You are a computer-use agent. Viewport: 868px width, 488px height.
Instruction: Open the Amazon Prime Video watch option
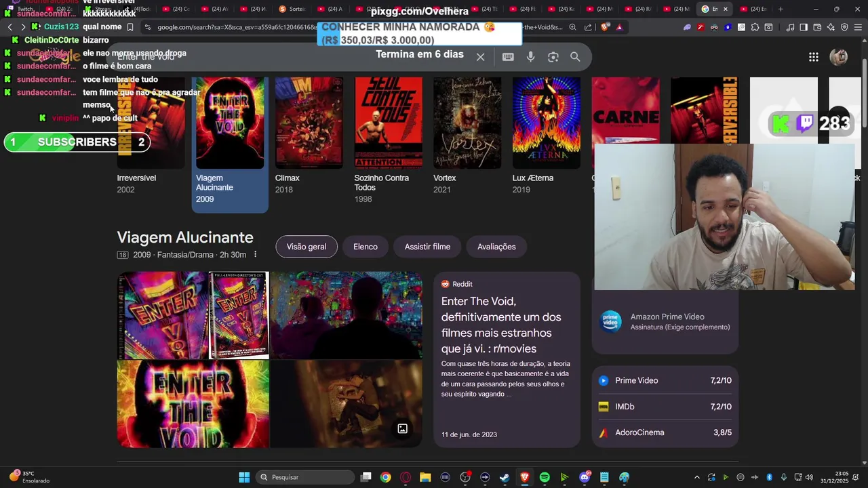[x=665, y=321]
